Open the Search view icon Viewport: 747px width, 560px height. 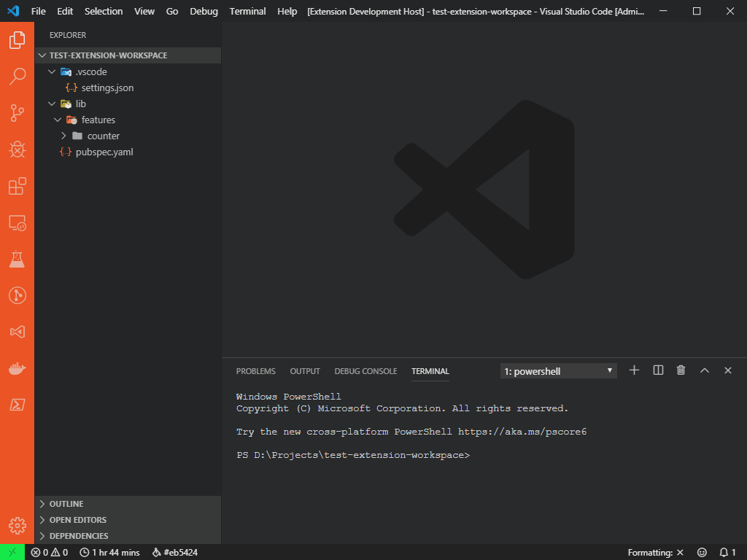[x=18, y=76]
